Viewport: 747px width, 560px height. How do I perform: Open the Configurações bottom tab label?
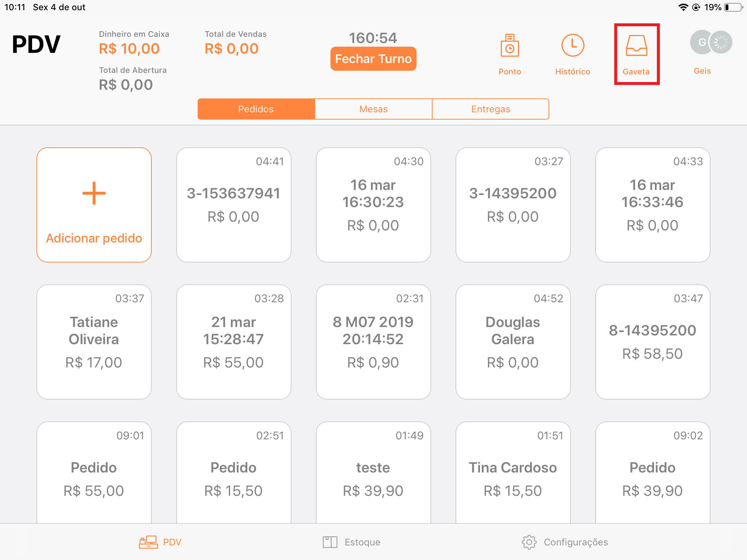(x=576, y=542)
